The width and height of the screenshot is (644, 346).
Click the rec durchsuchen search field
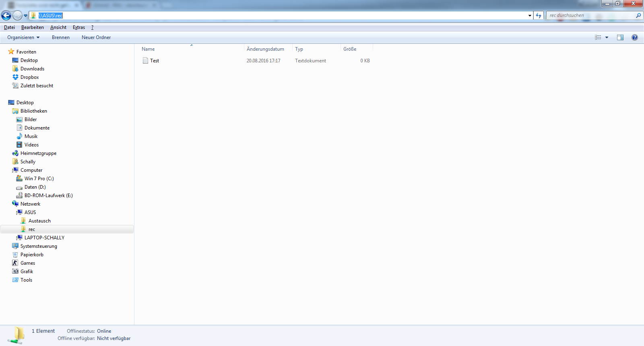pyautogui.click(x=590, y=16)
